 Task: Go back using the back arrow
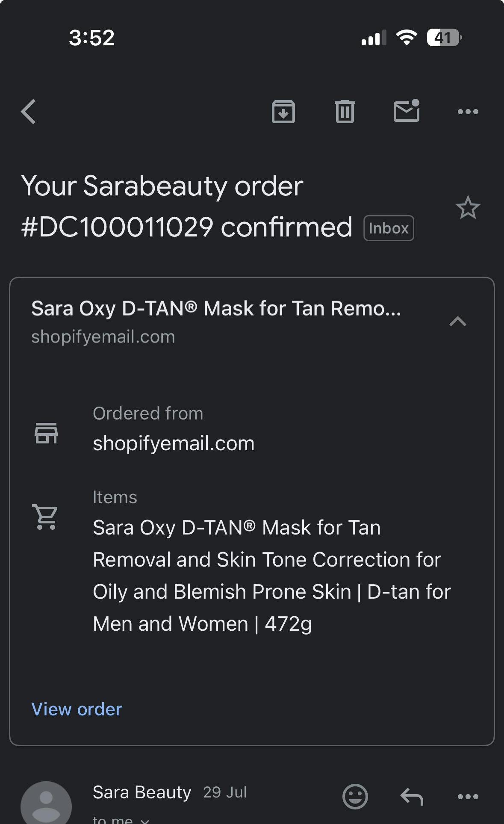point(29,112)
